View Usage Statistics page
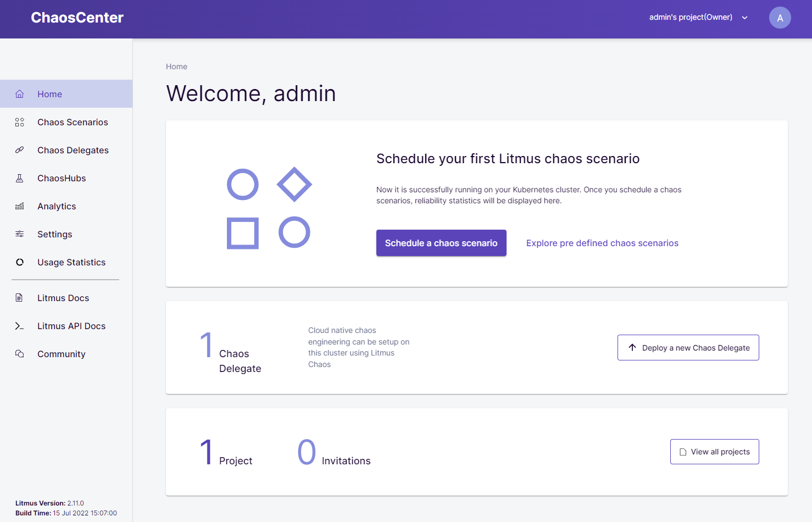The height and width of the screenshot is (522, 812). point(66,262)
